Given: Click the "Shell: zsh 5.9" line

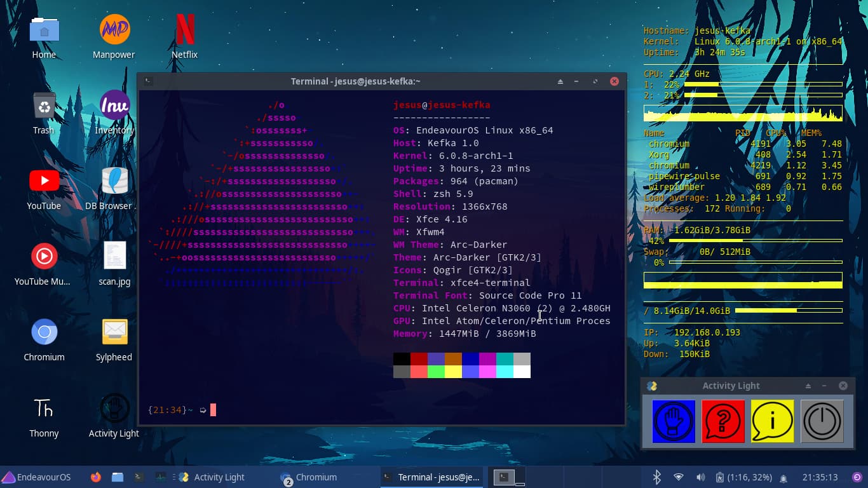Looking at the screenshot, I should (x=433, y=194).
